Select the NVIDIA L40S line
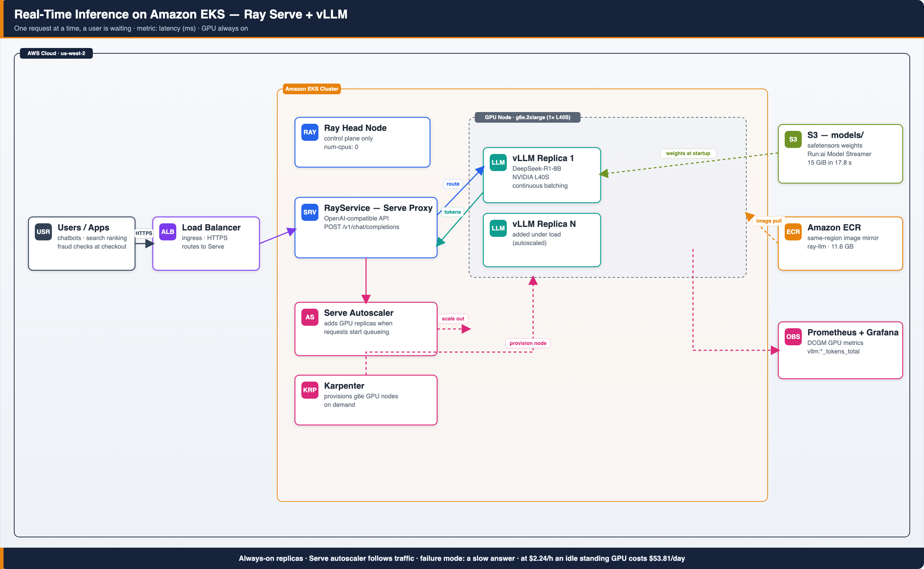This screenshot has height=569, width=924. 530,177
